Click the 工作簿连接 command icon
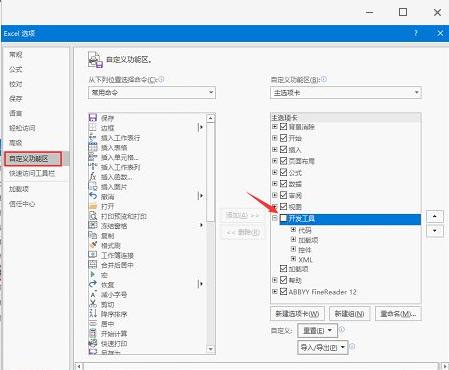Screen dimensions: 449x370 93,255
